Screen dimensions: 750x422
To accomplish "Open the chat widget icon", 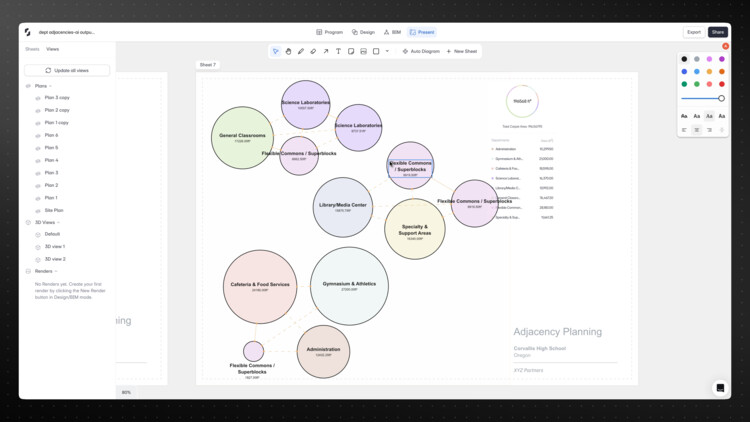I will pyautogui.click(x=719, y=388).
